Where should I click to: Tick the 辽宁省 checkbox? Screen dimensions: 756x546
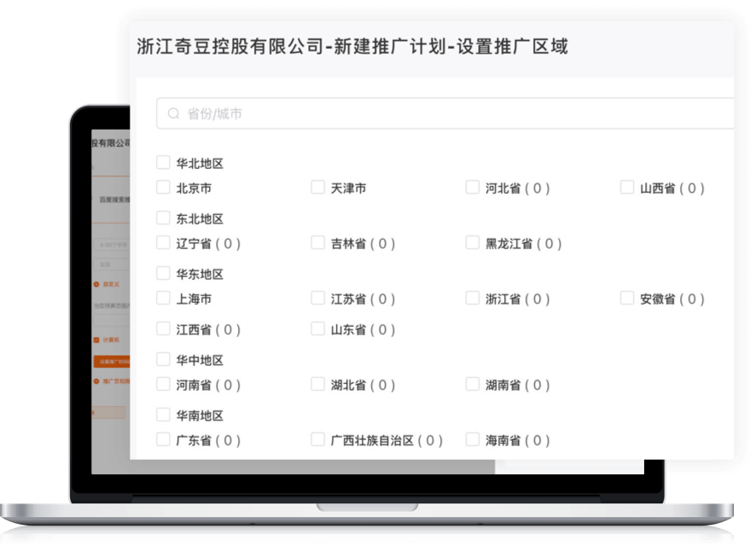click(164, 242)
